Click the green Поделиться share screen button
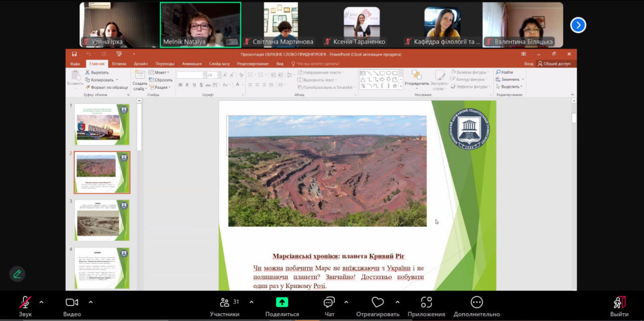The height and width of the screenshot is (321, 644). point(282,307)
